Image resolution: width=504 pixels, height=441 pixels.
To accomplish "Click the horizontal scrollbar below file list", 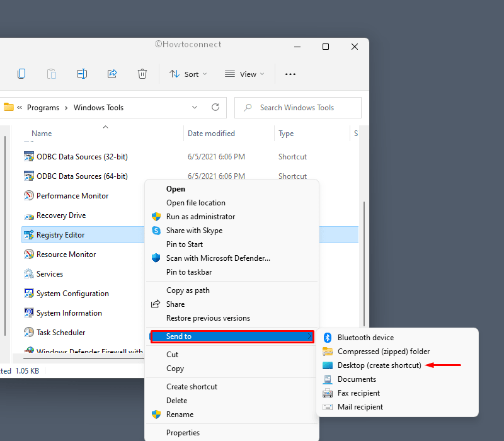I will tap(84, 358).
